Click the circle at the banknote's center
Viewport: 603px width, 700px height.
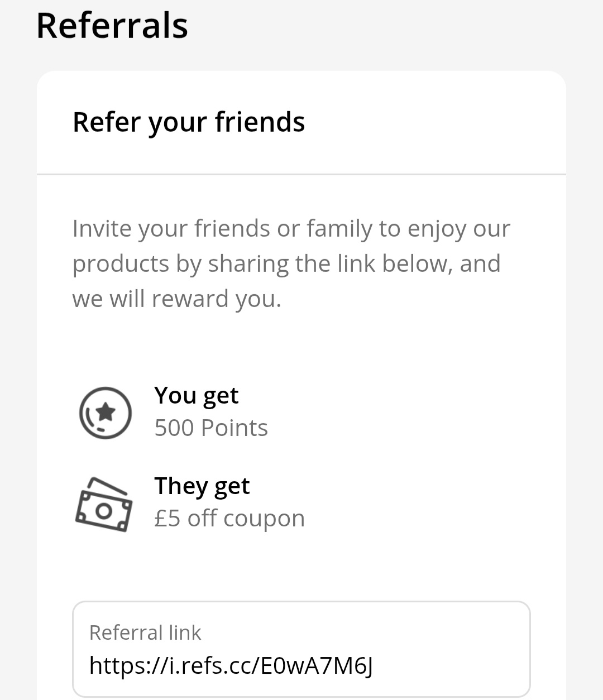tap(104, 510)
